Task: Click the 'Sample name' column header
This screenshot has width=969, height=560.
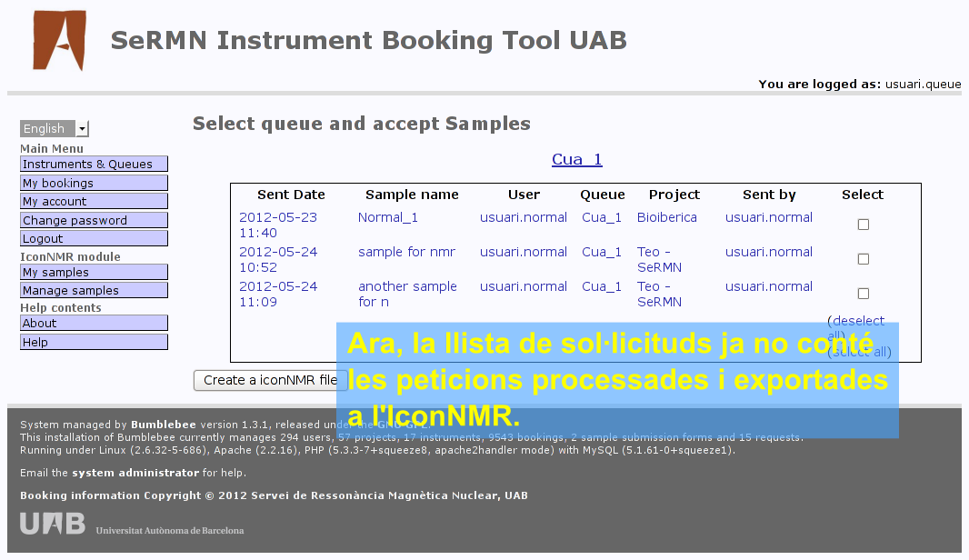Action: point(412,195)
